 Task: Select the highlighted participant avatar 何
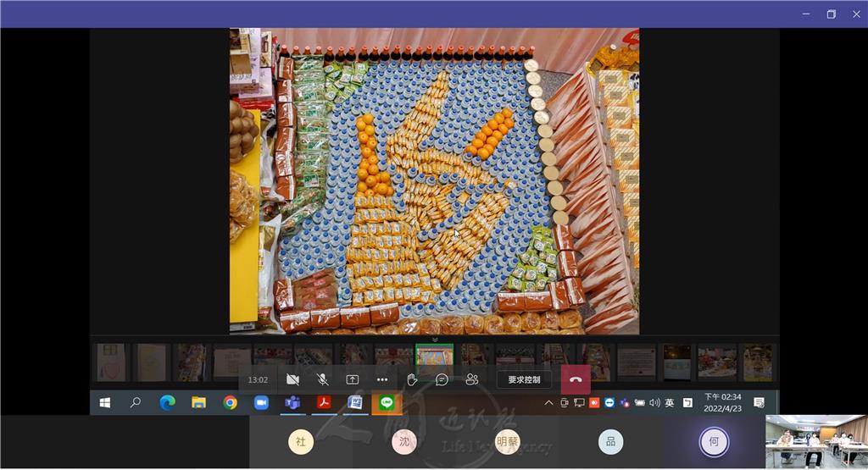click(714, 442)
